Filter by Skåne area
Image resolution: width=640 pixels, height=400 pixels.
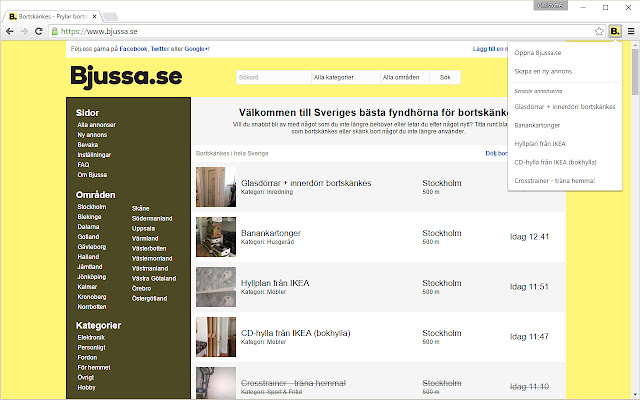[x=140, y=209]
